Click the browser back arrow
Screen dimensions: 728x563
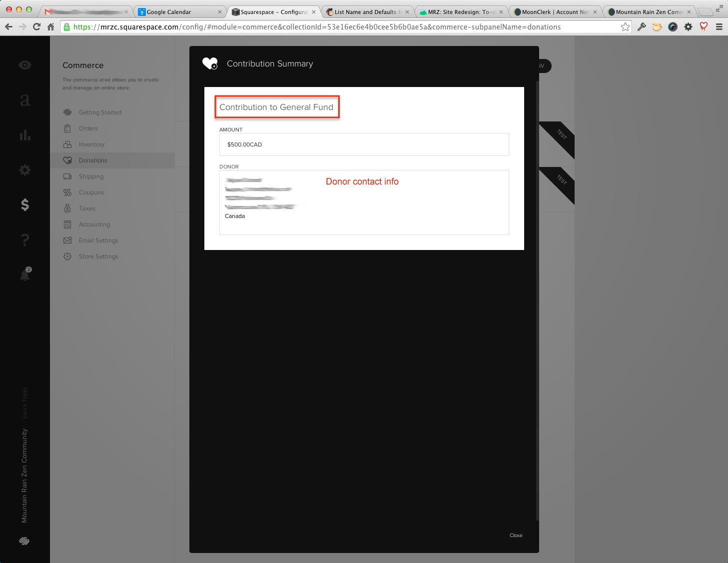coord(8,27)
